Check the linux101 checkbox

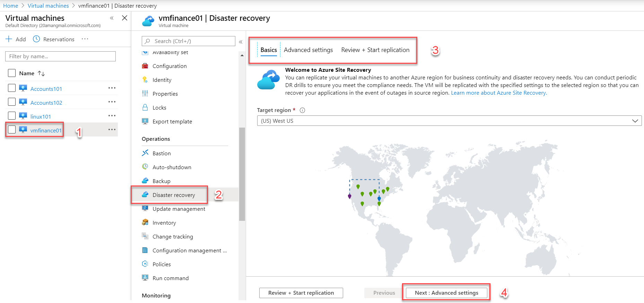12,116
